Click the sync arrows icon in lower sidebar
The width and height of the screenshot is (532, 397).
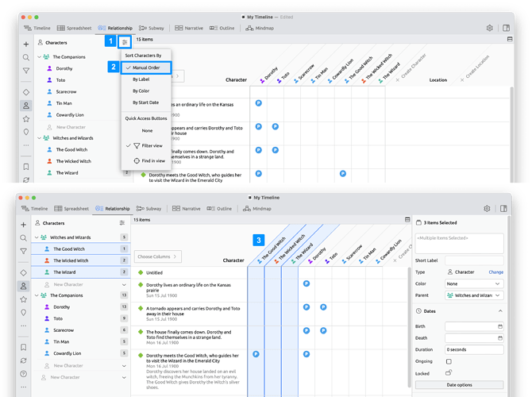pos(26,362)
